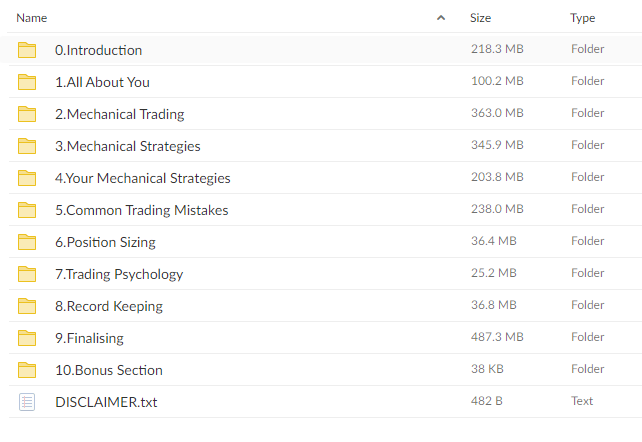Open the 4.Your Mechanical Strategies folder

pyautogui.click(x=143, y=178)
